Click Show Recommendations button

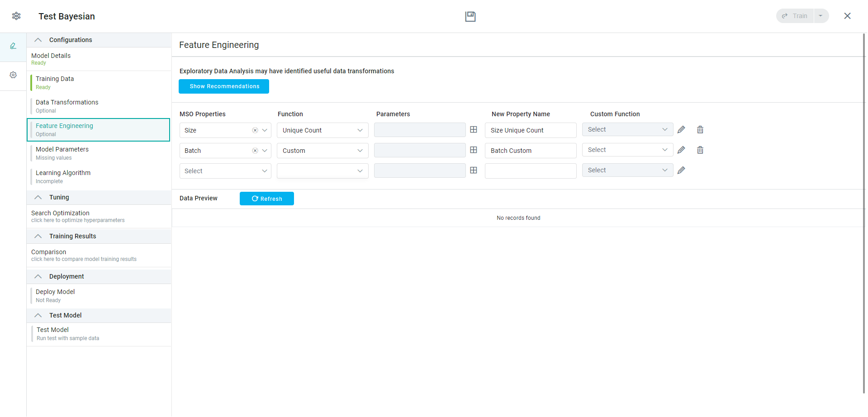coord(224,86)
